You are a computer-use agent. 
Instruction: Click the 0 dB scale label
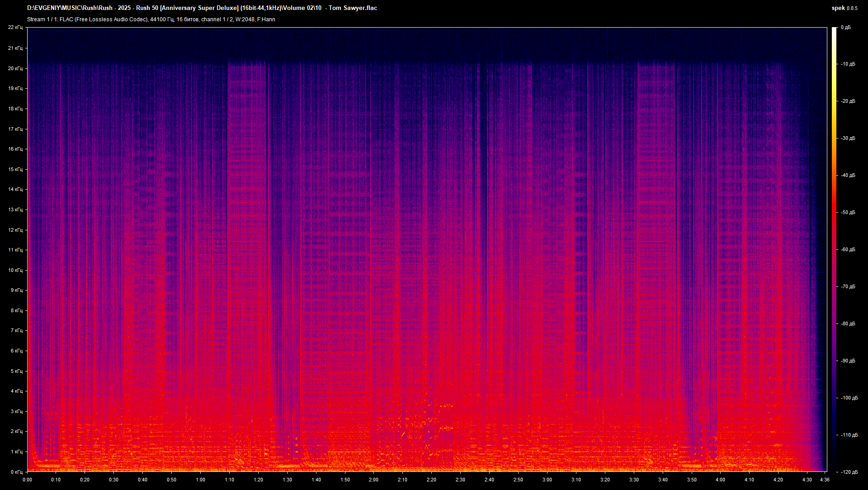(x=845, y=28)
